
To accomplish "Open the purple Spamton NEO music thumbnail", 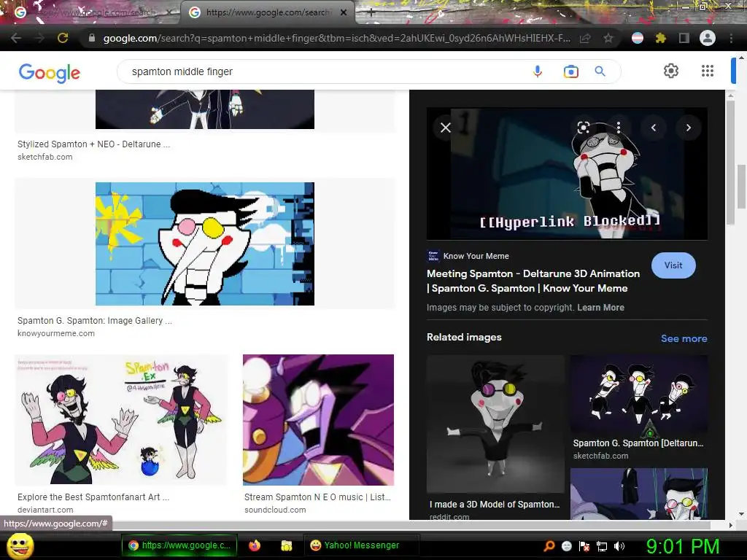I will 318,419.
